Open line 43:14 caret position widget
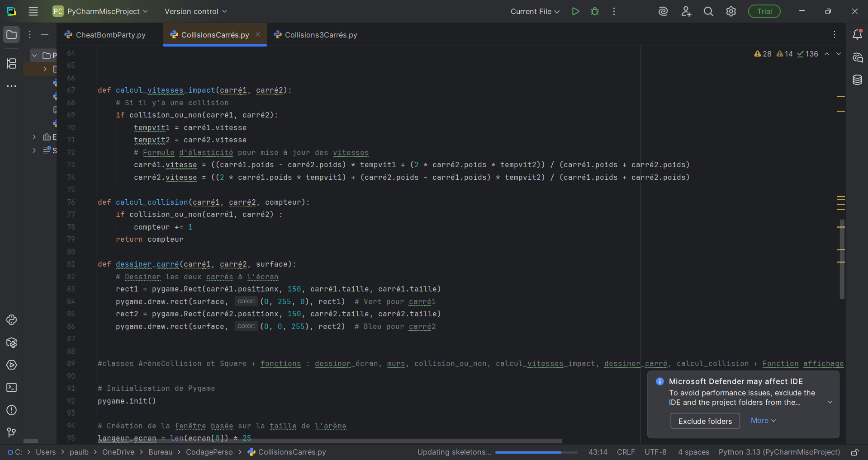Image resolution: width=868 pixels, height=460 pixels. 598,452
